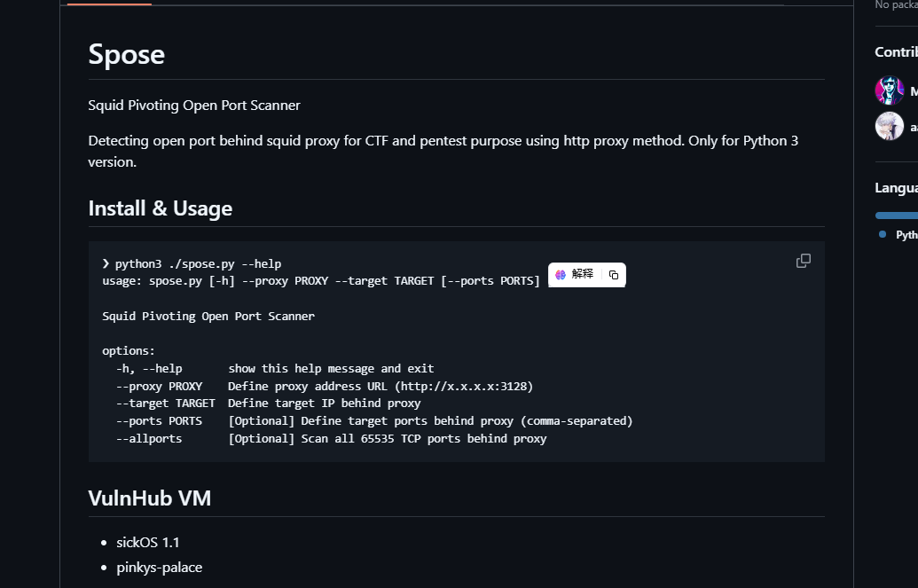Click the Languages sidebar heading
This screenshot has width=918, height=588.
coord(896,187)
